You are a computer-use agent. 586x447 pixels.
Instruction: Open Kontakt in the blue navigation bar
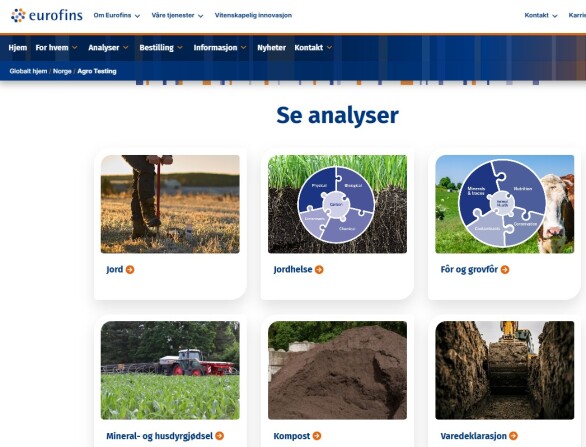tap(309, 47)
